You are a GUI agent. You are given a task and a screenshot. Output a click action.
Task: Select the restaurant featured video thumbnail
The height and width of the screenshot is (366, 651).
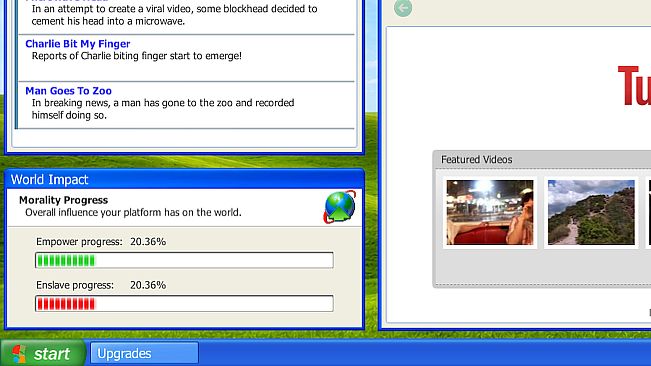coord(490,212)
